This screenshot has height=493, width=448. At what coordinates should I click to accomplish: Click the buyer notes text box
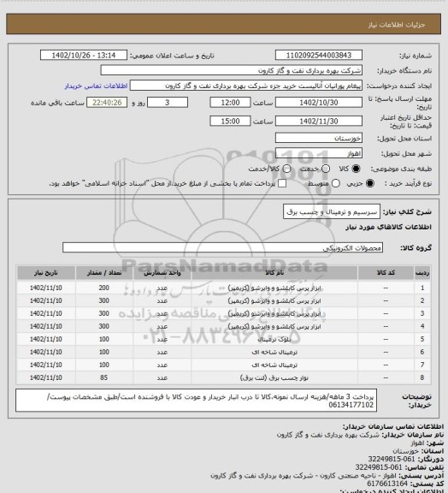196,401
